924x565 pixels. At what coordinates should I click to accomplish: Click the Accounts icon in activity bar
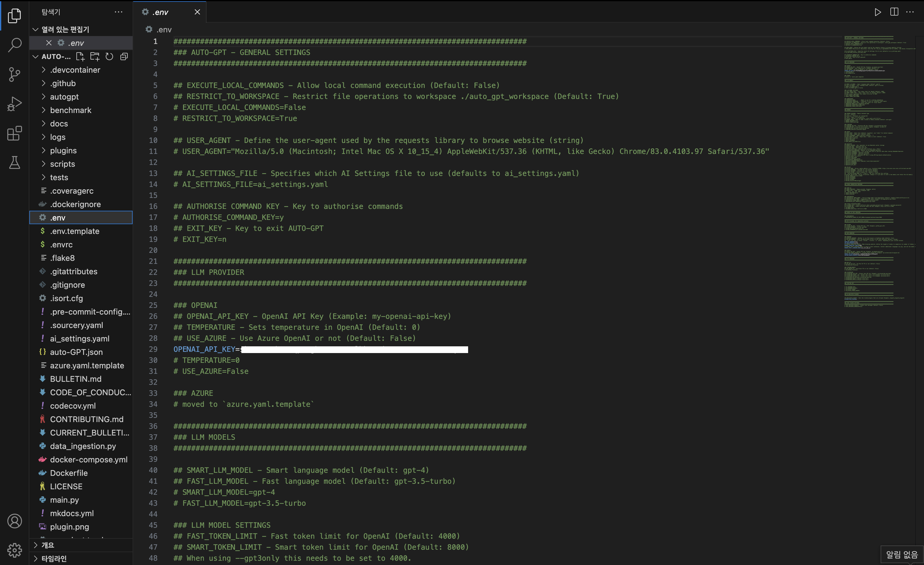[x=15, y=521]
